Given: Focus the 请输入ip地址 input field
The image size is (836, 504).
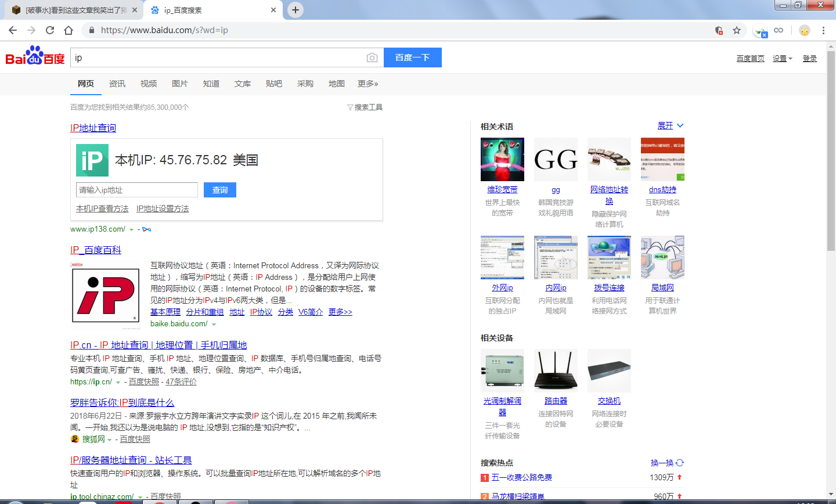Looking at the screenshot, I should click(137, 190).
